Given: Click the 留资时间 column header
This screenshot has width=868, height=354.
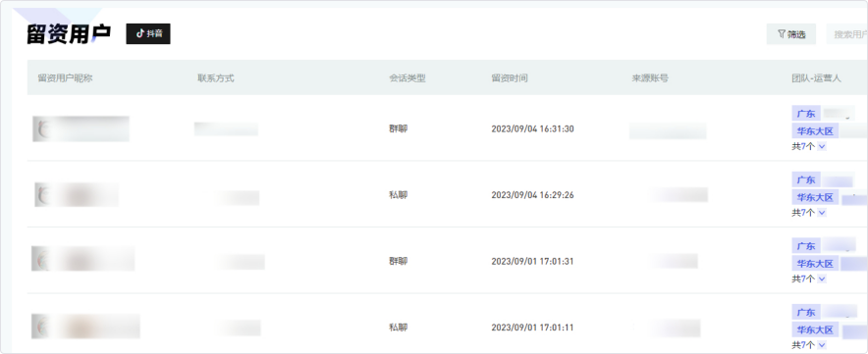Looking at the screenshot, I should coord(510,78).
